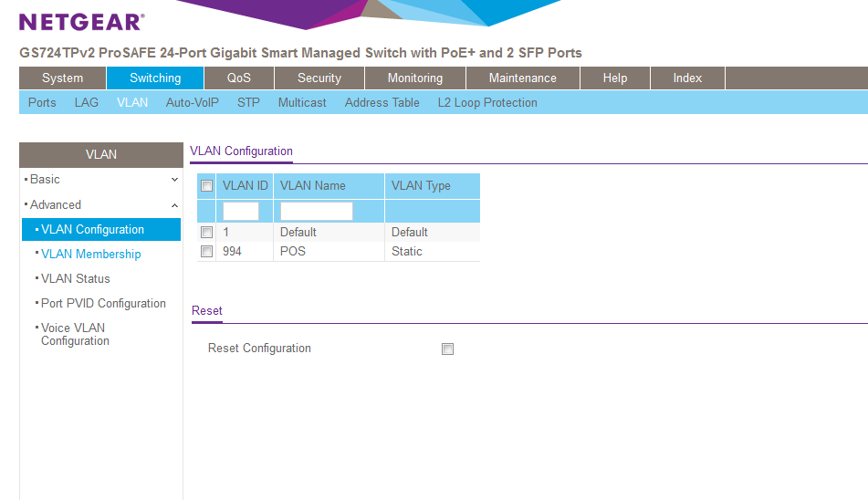
Task: Open Port PVID Configuration in sidebar
Action: click(x=103, y=304)
